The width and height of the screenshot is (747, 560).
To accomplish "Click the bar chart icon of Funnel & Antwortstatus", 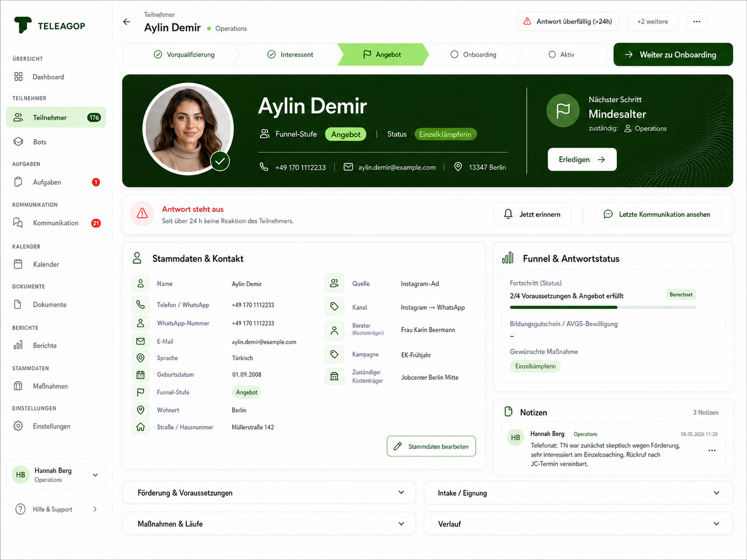I will pos(508,258).
